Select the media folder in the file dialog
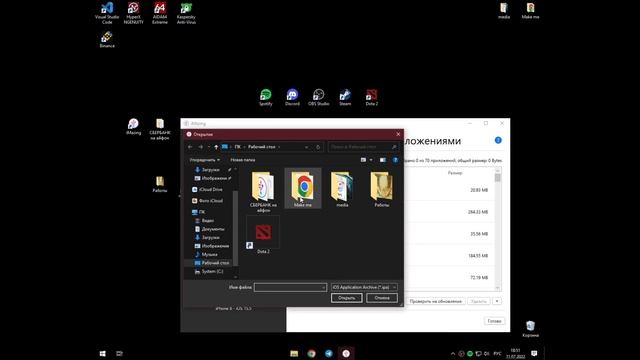640x360 pixels. coord(342,189)
